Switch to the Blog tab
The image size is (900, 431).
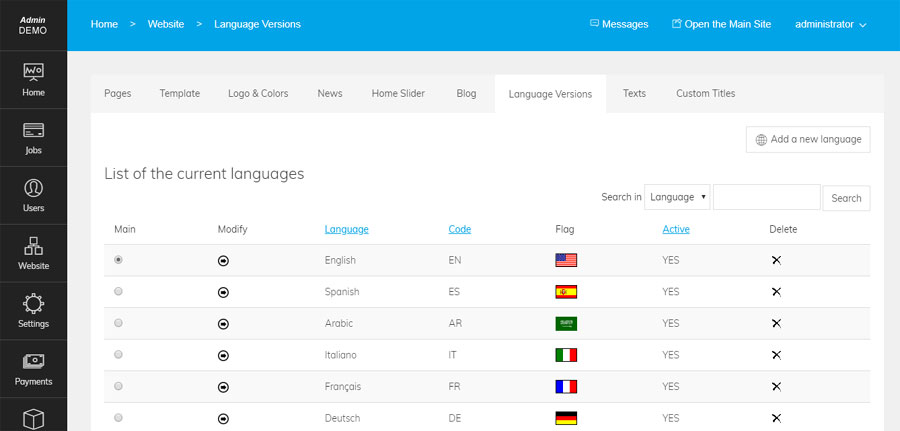[466, 94]
